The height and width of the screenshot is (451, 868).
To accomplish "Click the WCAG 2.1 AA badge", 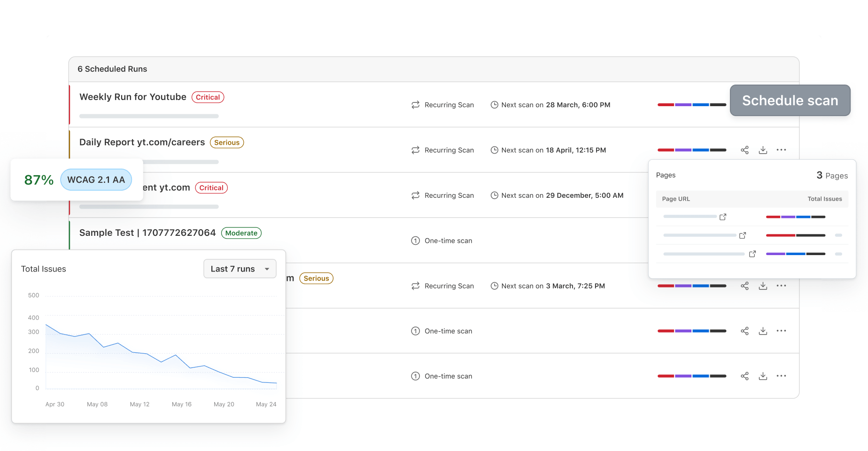I will click(x=96, y=179).
